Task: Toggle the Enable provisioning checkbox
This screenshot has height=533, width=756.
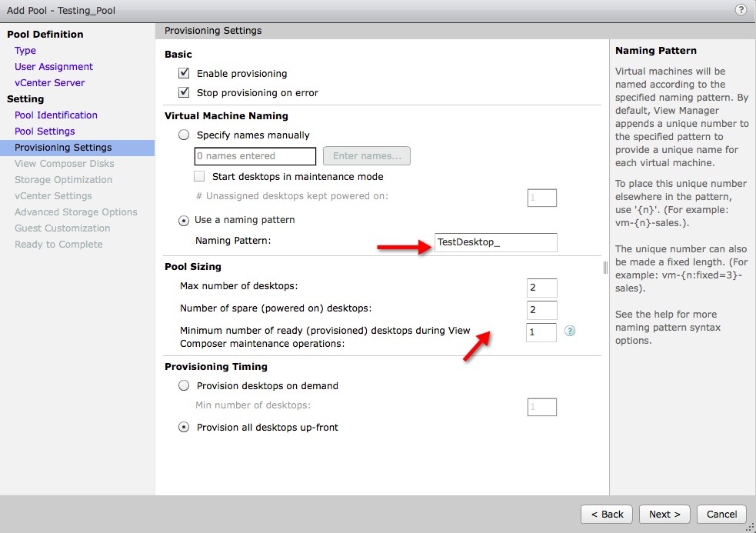Action: point(184,74)
